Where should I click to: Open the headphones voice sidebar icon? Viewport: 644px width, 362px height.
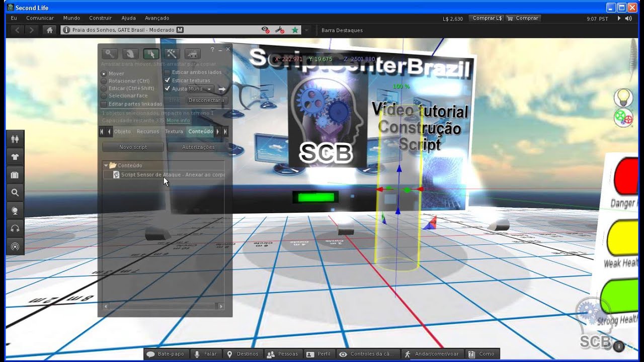tap(15, 229)
